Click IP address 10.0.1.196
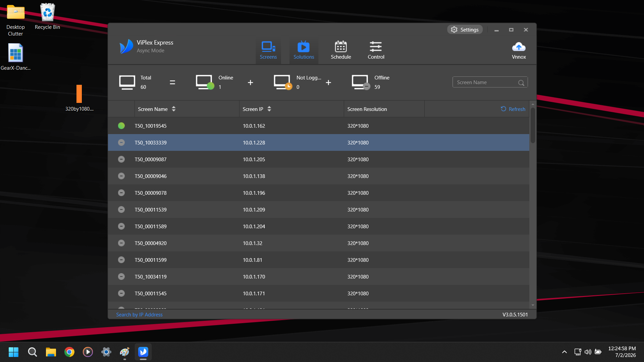This screenshot has width=644, height=362. coord(254,193)
